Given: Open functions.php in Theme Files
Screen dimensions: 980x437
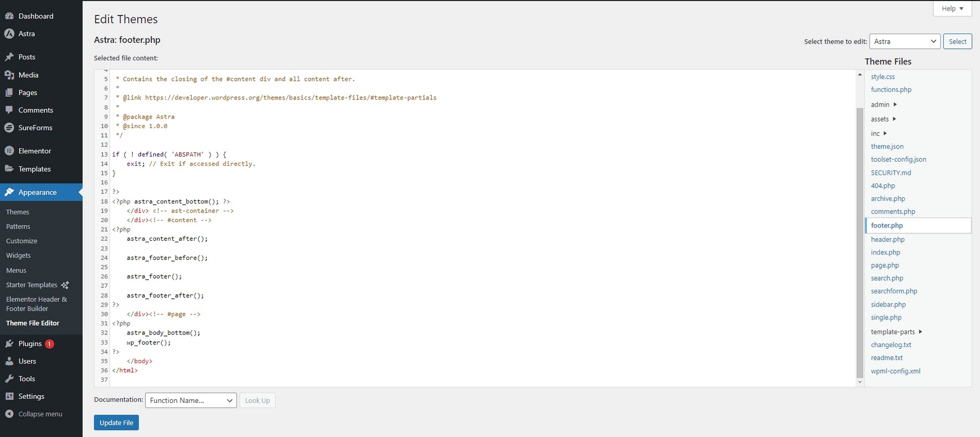Looking at the screenshot, I should pos(891,89).
